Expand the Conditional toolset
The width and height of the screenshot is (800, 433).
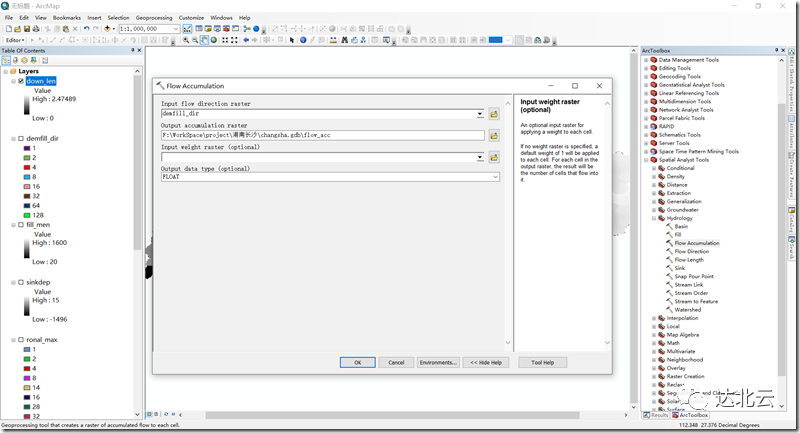pyautogui.click(x=654, y=168)
